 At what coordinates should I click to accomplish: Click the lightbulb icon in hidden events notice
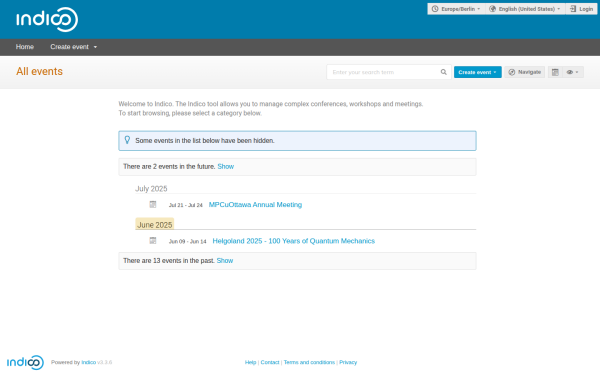127,140
